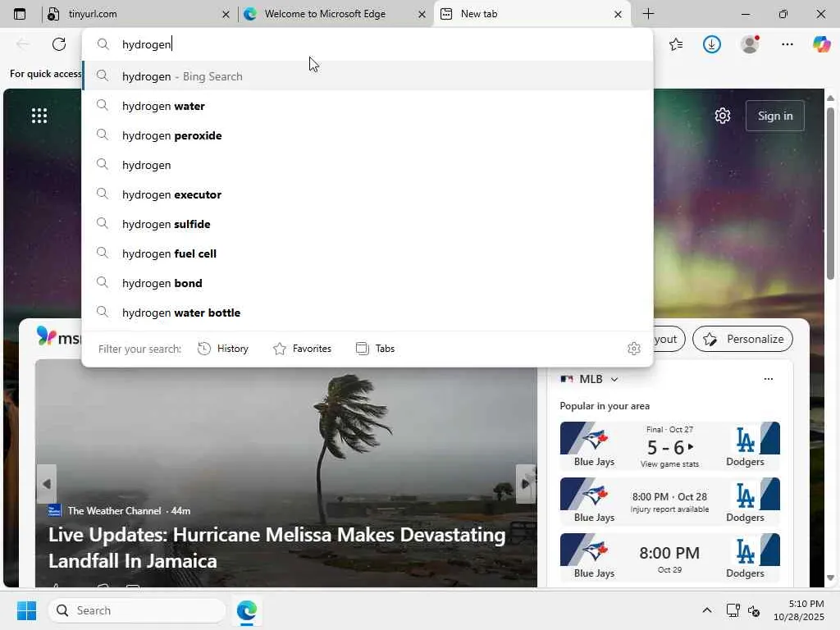The width and height of the screenshot is (840, 630).
Task: Filter search by History
Action: [x=223, y=349]
